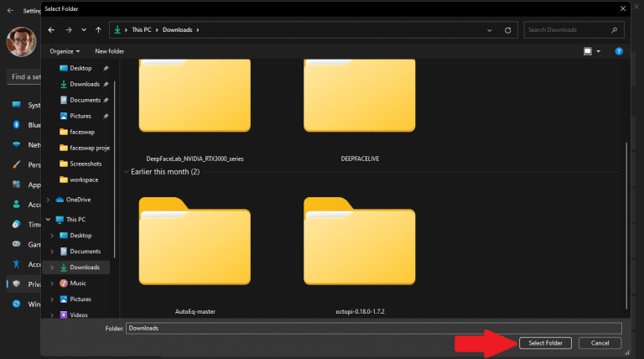Select the DEEPFACELIVE folder
The width and height of the screenshot is (644, 359).
[x=360, y=110]
